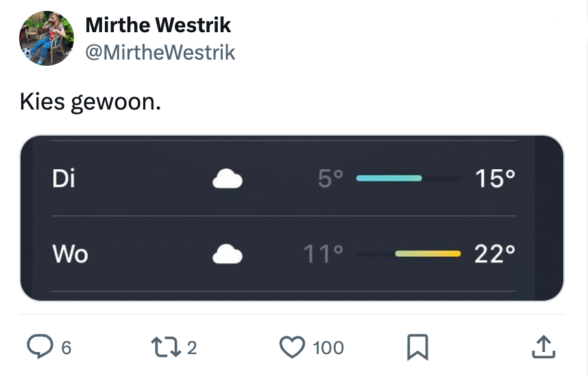This screenshot has height=376, width=588.
Task: Click the reply count 6
Action: point(66,348)
